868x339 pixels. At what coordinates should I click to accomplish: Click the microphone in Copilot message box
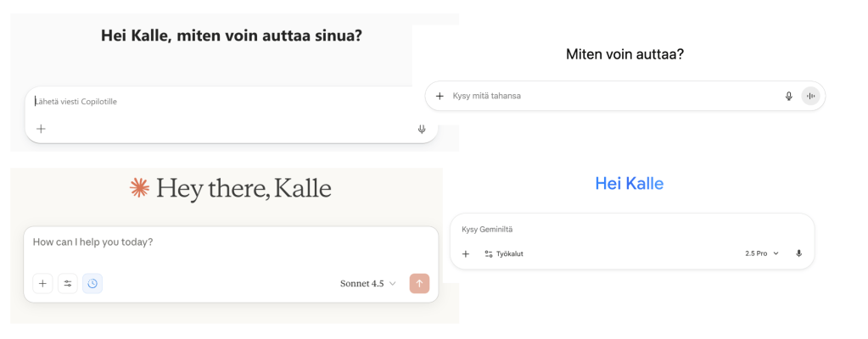coord(422,129)
